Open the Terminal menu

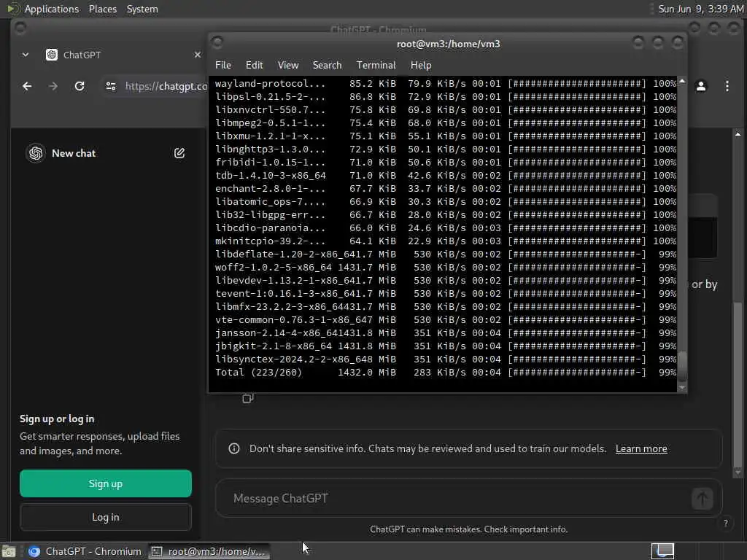(376, 65)
